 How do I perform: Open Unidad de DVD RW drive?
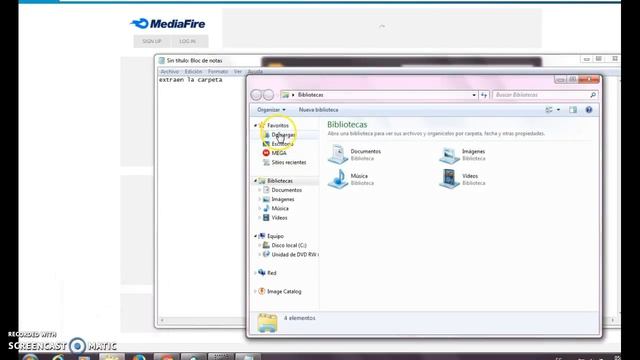(295, 255)
